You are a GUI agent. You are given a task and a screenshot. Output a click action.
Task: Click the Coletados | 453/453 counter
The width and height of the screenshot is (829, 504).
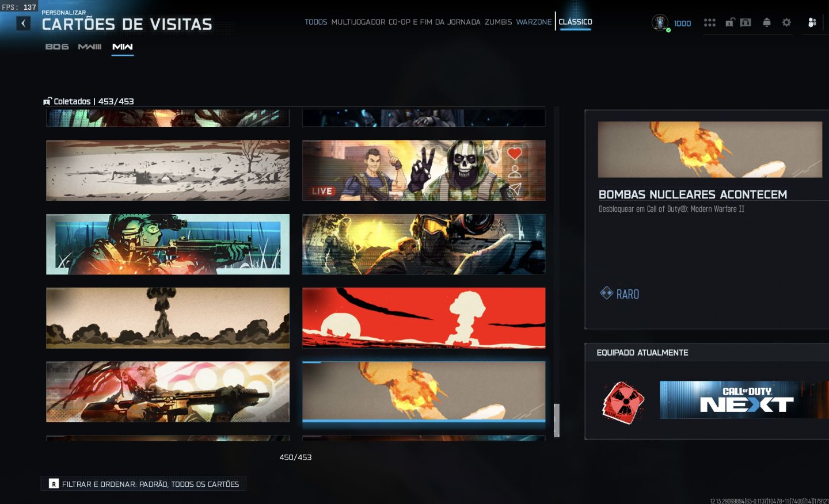pos(93,101)
